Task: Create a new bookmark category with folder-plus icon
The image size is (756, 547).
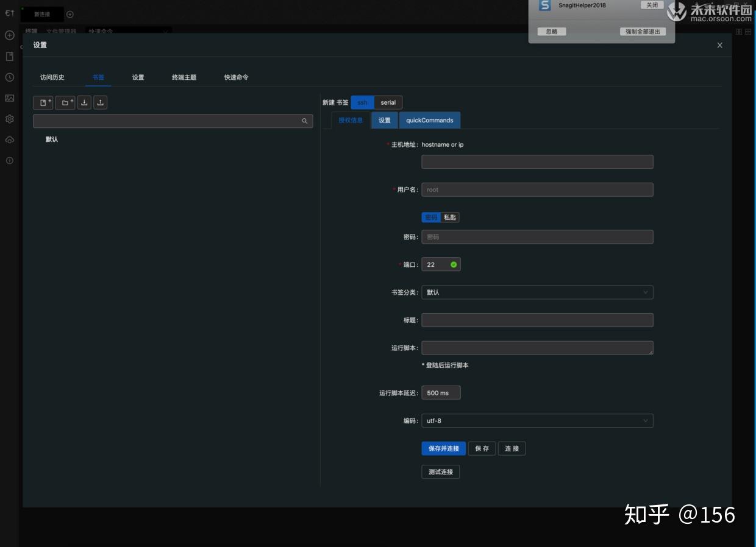Action: 65,102
